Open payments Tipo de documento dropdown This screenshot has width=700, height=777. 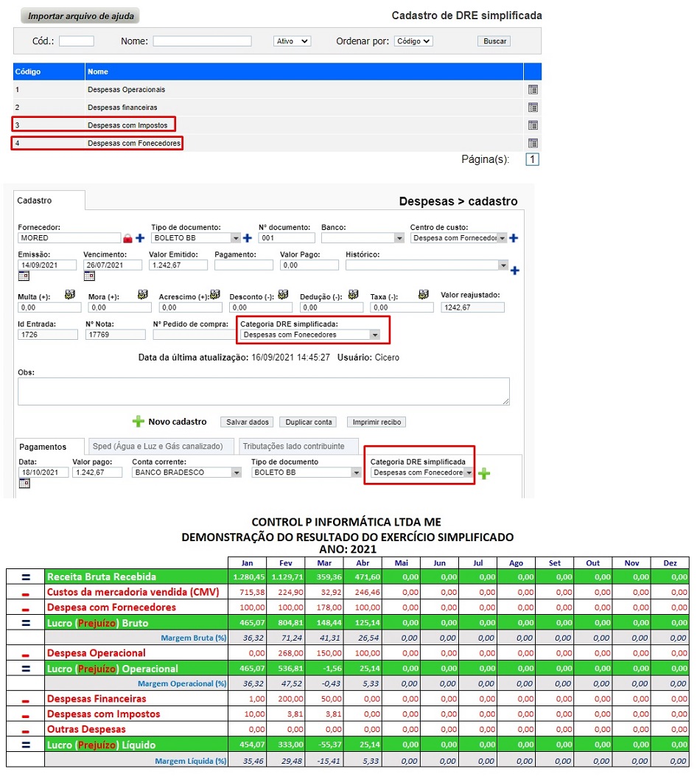coord(356,473)
